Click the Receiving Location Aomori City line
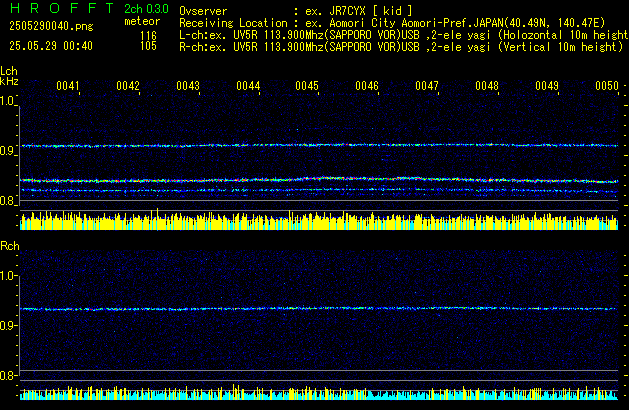 pos(392,23)
